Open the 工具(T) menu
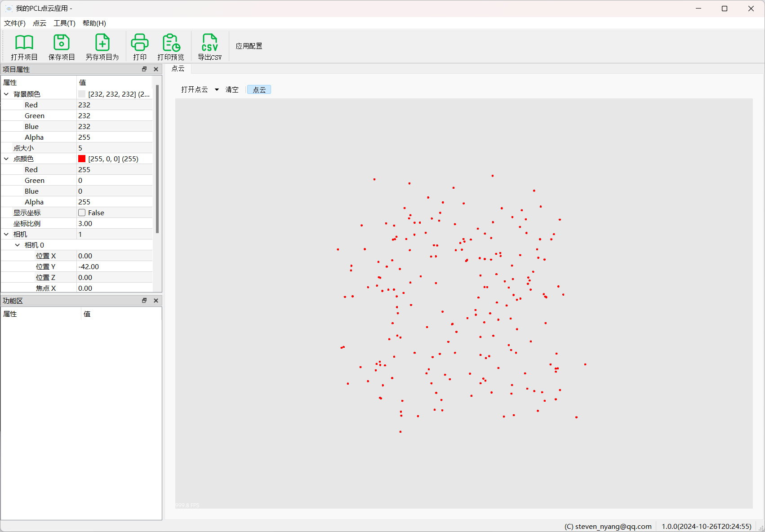 click(65, 23)
